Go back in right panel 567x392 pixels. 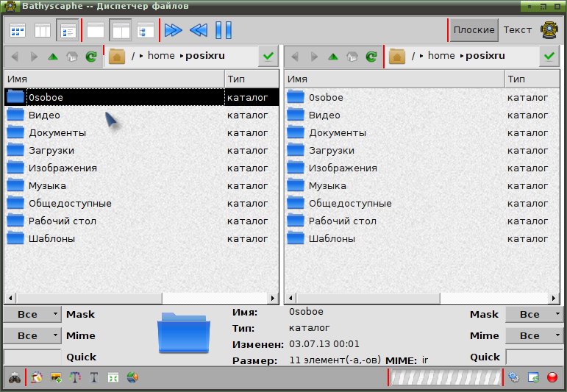pyautogui.click(x=295, y=57)
